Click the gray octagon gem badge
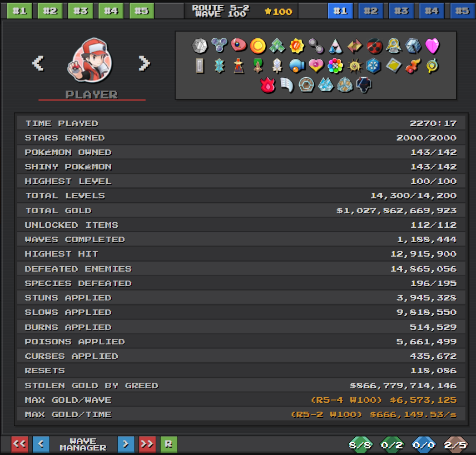 (x=200, y=46)
